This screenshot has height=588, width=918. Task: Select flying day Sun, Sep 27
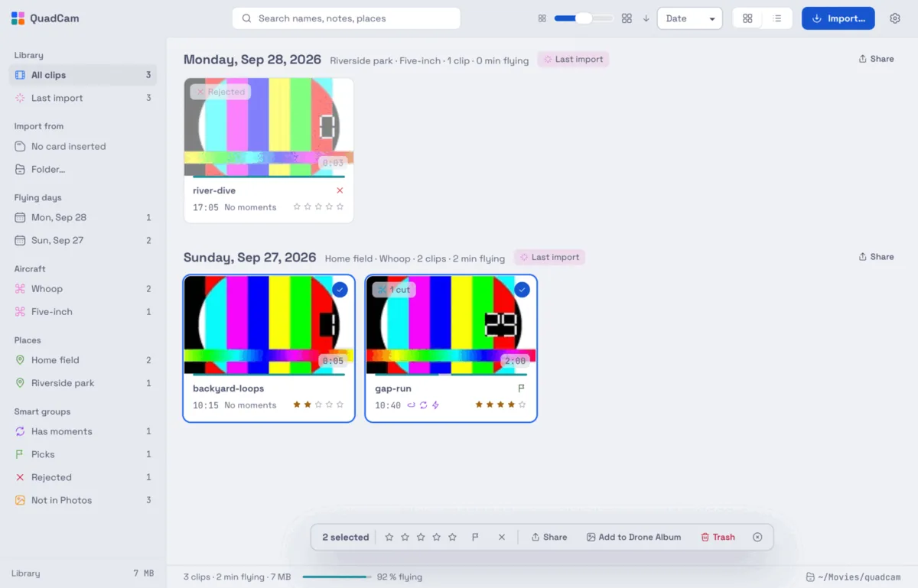click(x=83, y=240)
